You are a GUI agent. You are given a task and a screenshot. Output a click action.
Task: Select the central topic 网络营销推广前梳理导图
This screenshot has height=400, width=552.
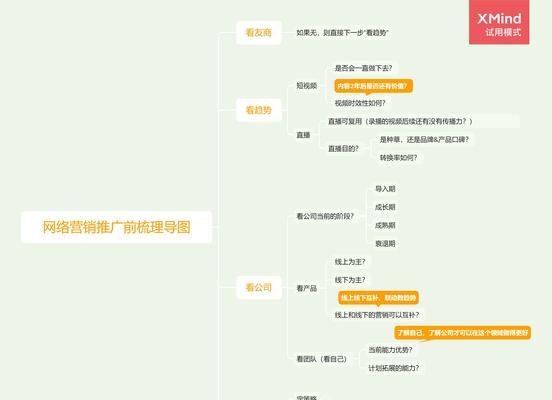click(x=117, y=227)
